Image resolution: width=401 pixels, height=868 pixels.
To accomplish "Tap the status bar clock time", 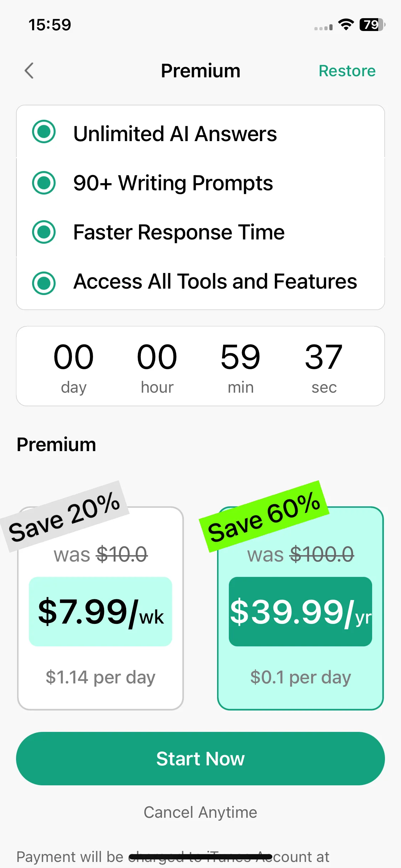I will (50, 25).
